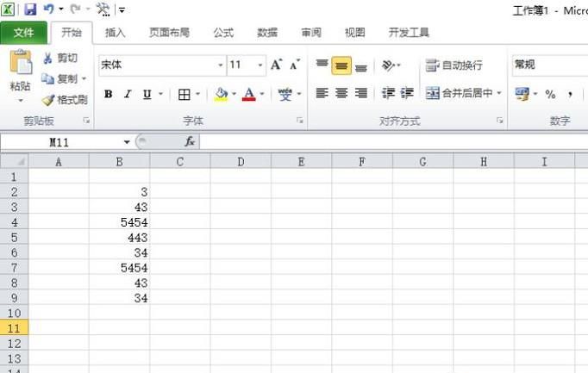This screenshot has width=588, height=373.
Task: Click the red font color A icon
Action: click(x=249, y=94)
